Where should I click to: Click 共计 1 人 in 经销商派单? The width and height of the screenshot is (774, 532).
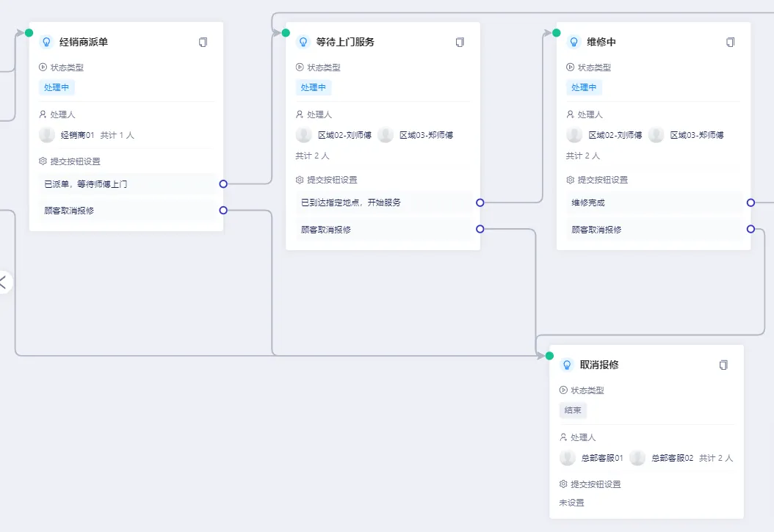(117, 135)
